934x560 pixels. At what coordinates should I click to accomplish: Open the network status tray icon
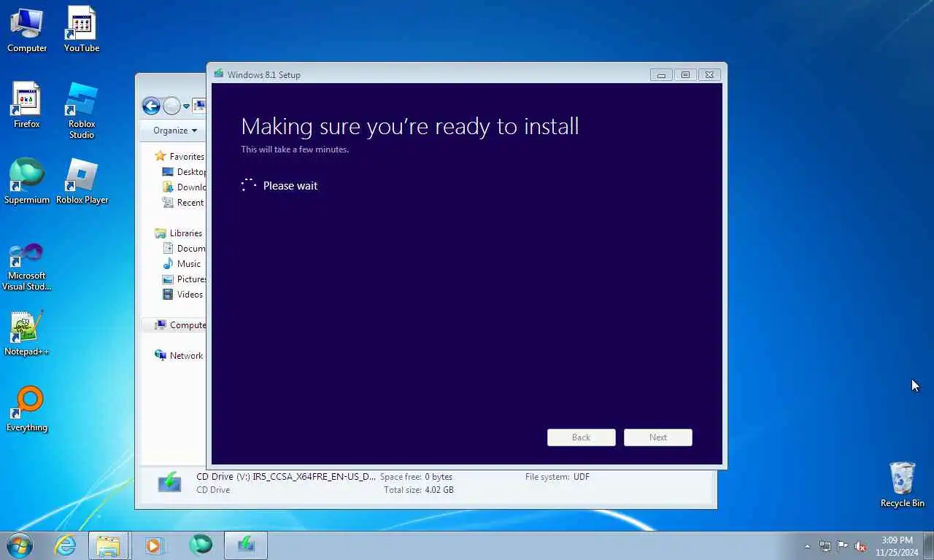[x=825, y=546]
